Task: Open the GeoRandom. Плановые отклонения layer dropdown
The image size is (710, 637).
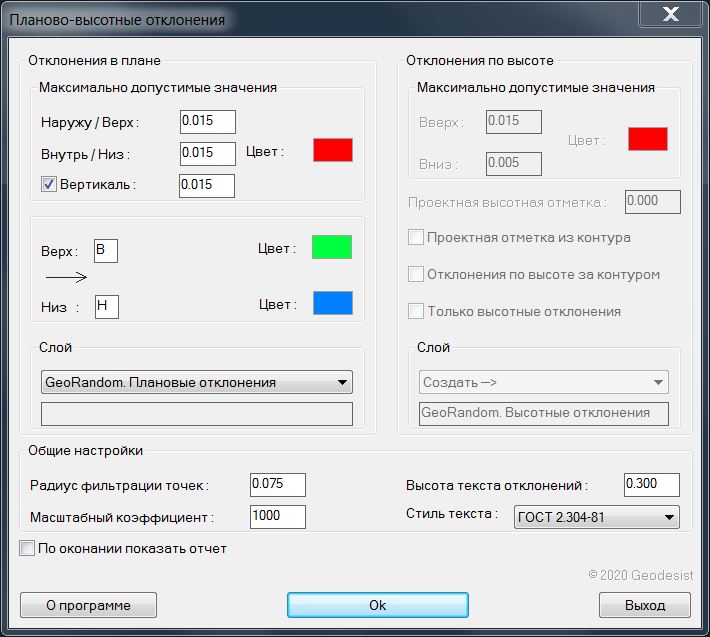Action: pos(198,382)
